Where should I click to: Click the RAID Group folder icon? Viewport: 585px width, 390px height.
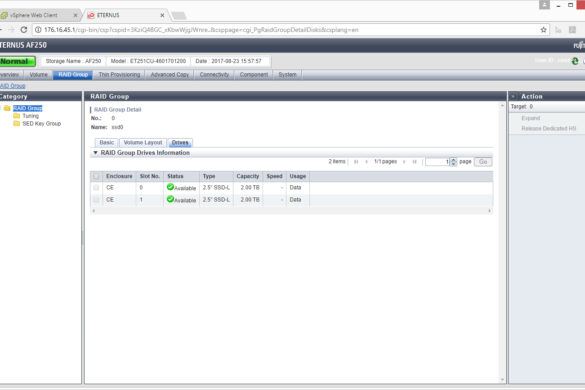point(7,108)
